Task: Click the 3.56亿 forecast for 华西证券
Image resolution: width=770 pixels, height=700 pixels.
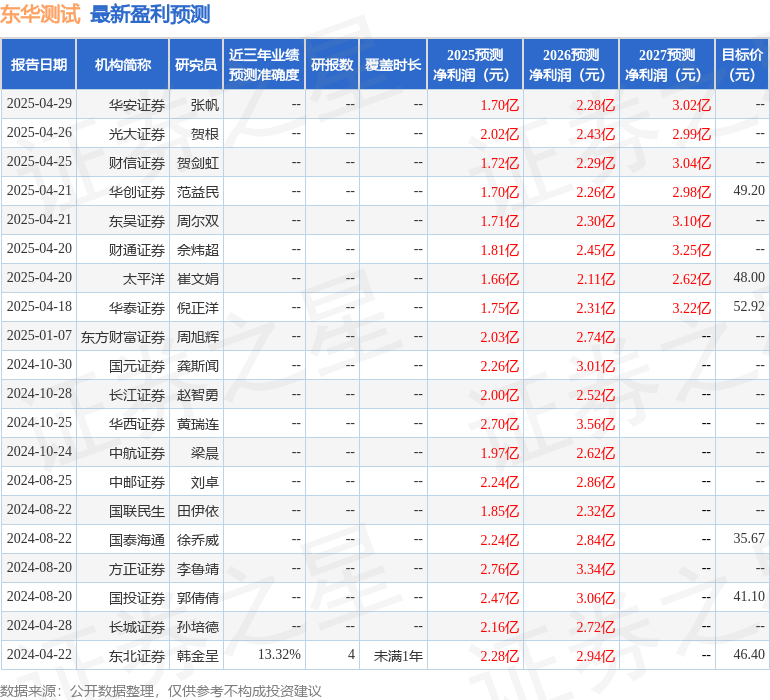Action: pos(595,424)
